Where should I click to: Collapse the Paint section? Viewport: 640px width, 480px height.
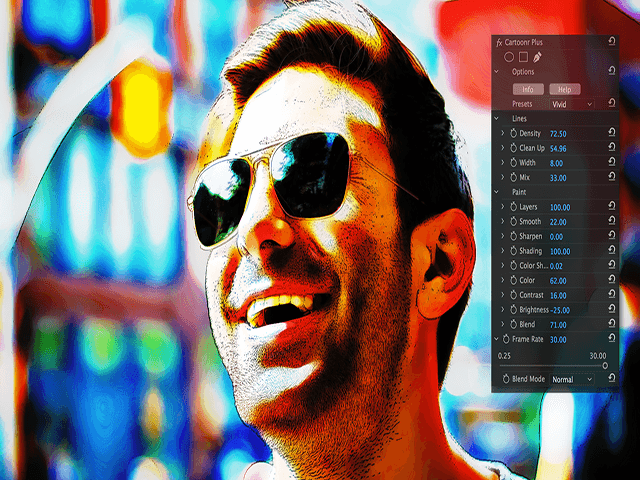coord(497,192)
